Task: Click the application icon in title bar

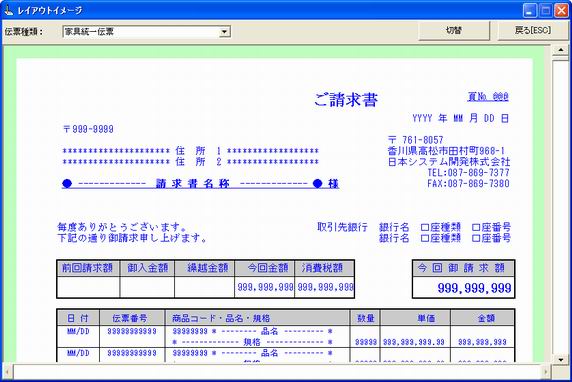Action: pyautogui.click(x=8, y=10)
